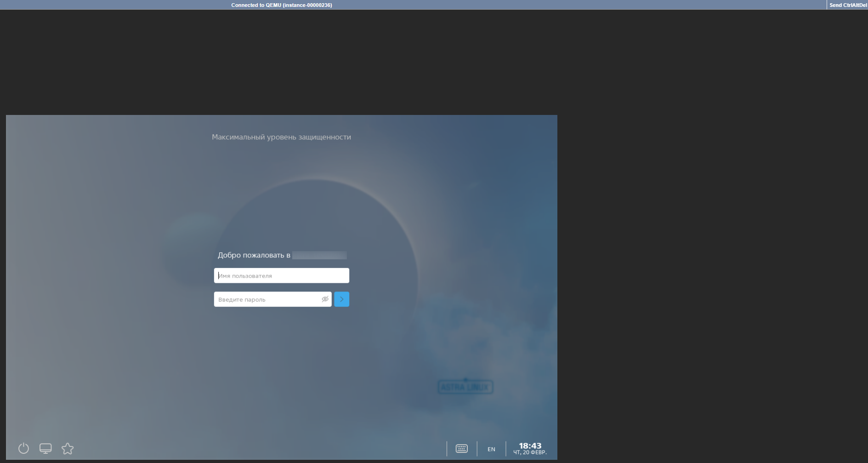This screenshot has width=868, height=463.
Task: Focus the password input field
Action: [x=273, y=299]
